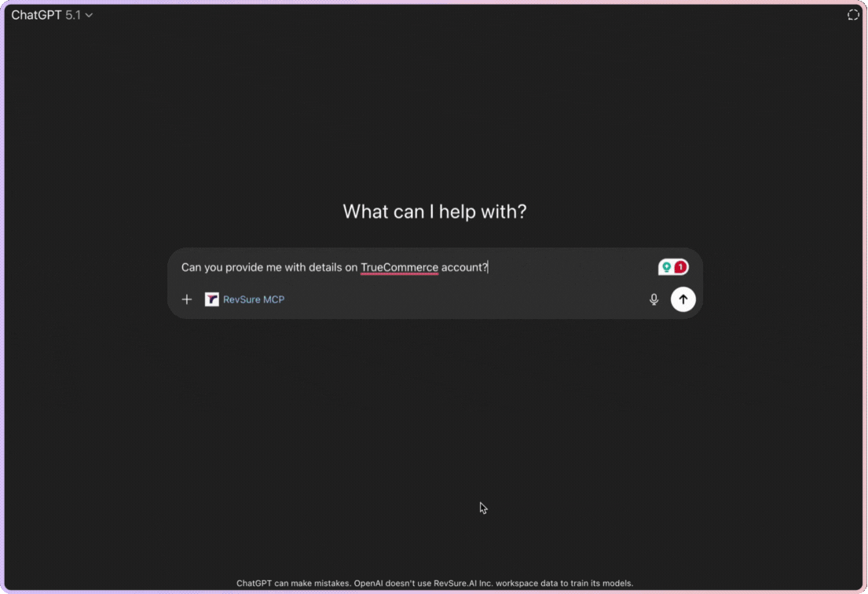Click the ChatGPT title text

coord(36,15)
